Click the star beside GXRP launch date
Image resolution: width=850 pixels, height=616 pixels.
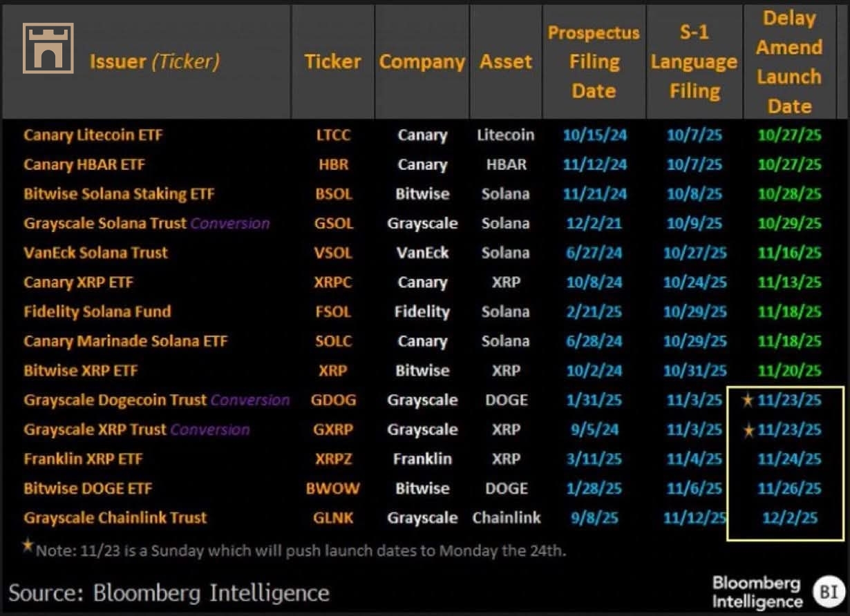click(746, 430)
